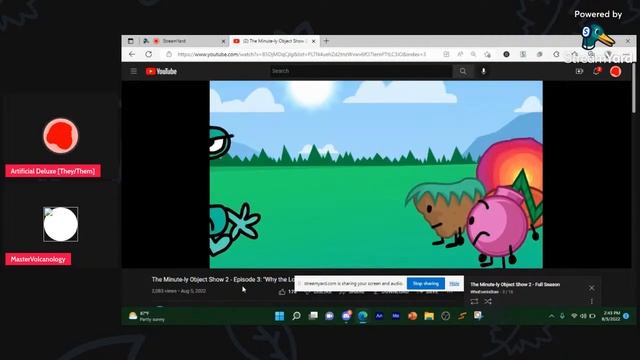Viewport: 640px width, 360px height.
Task: Click Stop sharing button
Action: pos(426,283)
